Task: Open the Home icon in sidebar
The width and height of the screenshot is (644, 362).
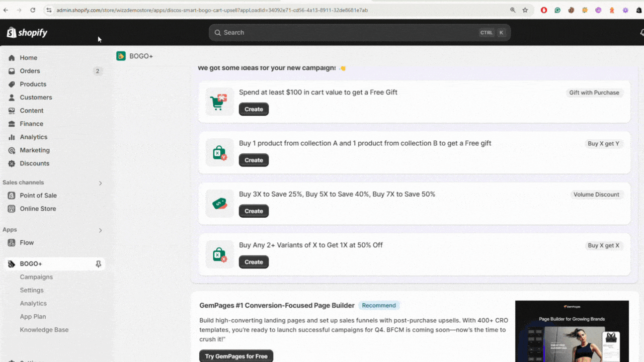Action: tap(12, 58)
